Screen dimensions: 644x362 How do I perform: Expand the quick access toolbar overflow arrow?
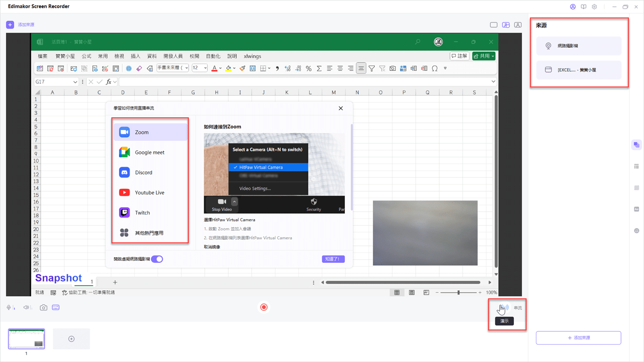coord(445,68)
